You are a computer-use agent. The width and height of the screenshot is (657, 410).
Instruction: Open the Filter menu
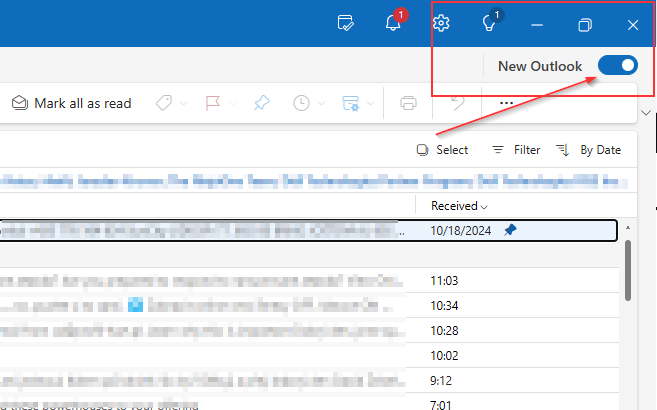pos(516,150)
